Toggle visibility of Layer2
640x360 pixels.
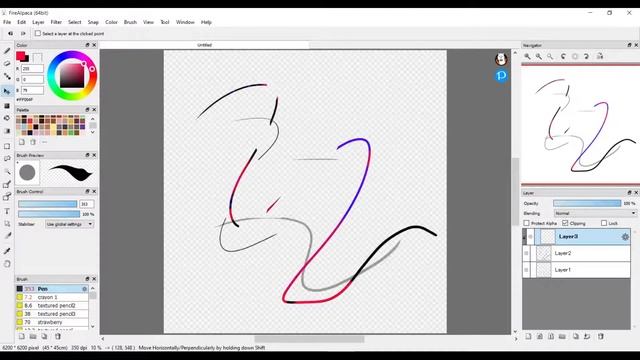527,253
